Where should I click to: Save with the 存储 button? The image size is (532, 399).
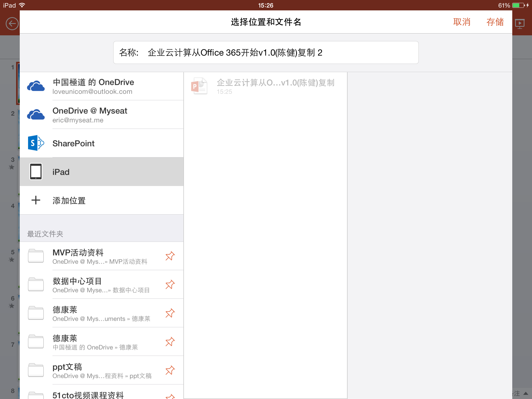(495, 22)
